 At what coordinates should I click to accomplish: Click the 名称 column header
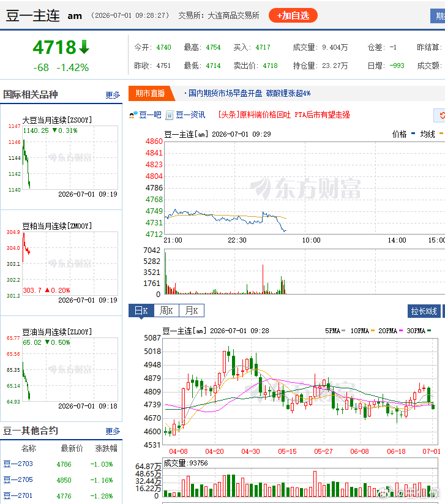pyautogui.click(x=29, y=448)
